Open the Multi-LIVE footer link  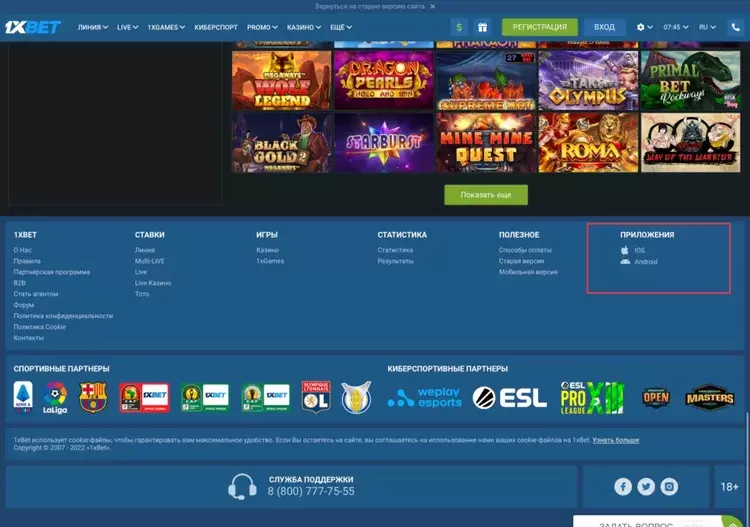pyautogui.click(x=150, y=261)
